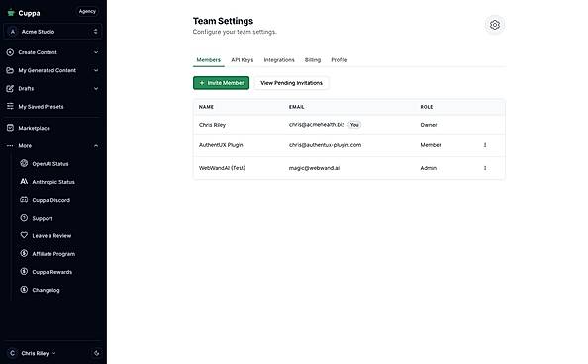Screen dimensions: 588x364
Task: Open the Marketplace link
Action: pyautogui.click(x=34, y=128)
